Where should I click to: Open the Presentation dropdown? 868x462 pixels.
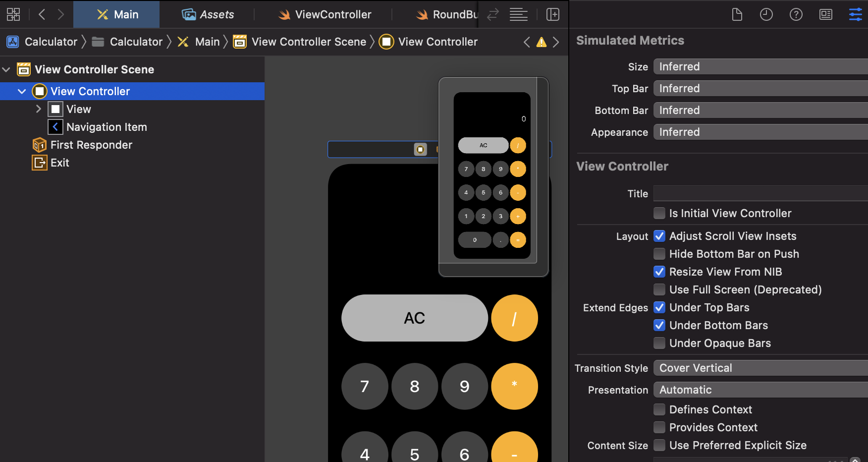pos(760,390)
